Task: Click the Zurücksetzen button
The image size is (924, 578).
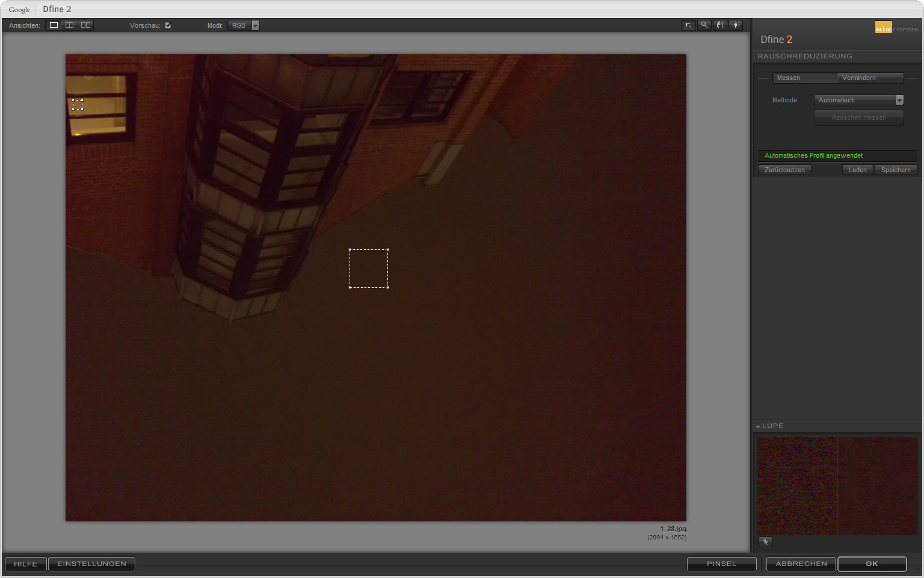Action: pos(784,170)
